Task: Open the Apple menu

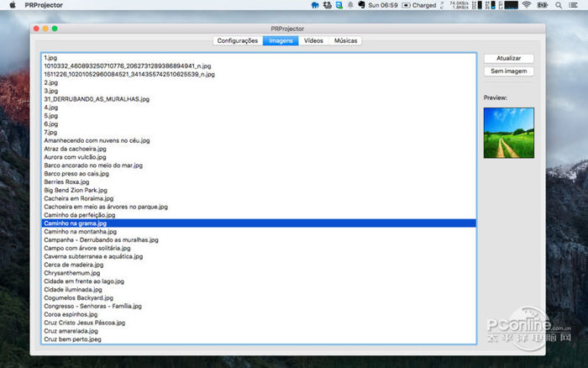Action: [x=13, y=5]
